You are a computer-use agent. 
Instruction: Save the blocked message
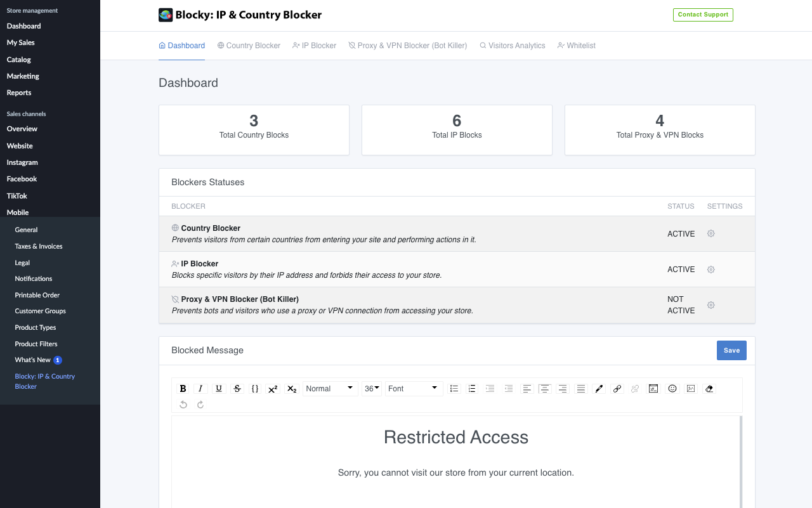tap(731, 351)
